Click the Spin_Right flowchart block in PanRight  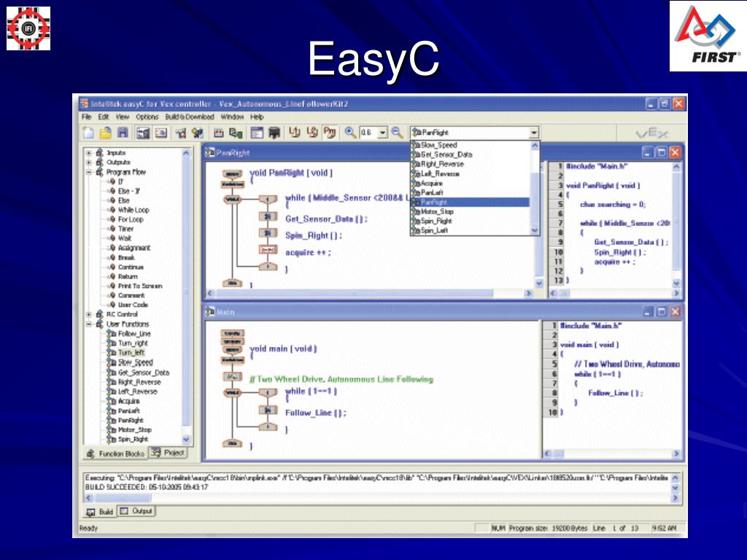[268, 233]
